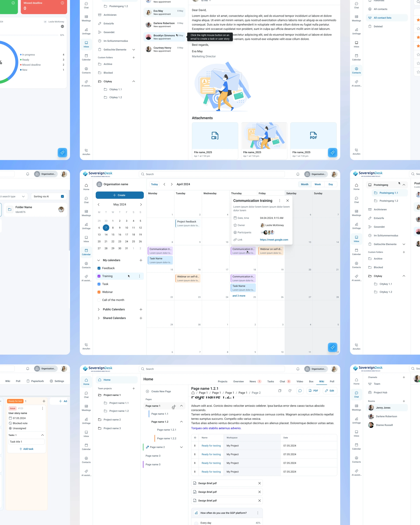
Task: Uncheck the Feedback calendar checkbox
Action: pyautogui.click(x=99, y=268)
